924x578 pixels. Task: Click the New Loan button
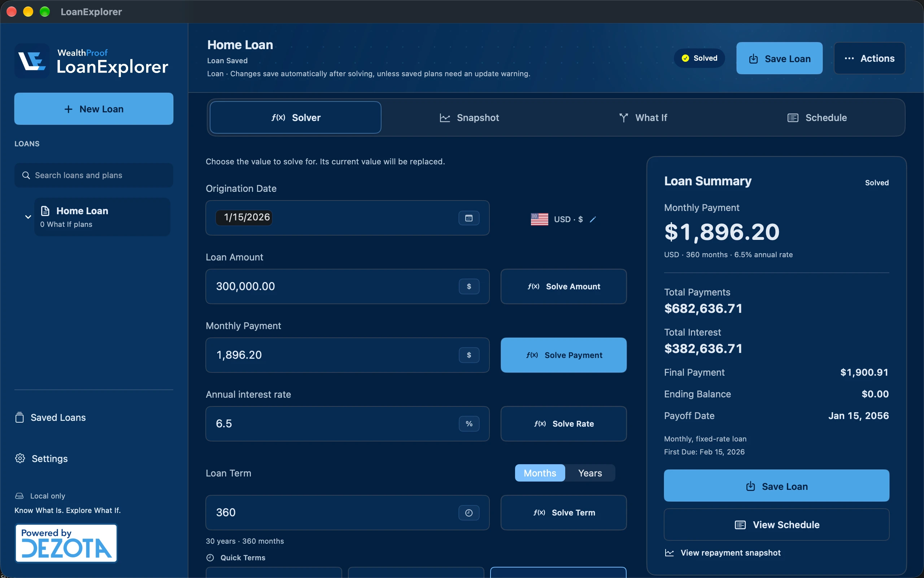94,109
